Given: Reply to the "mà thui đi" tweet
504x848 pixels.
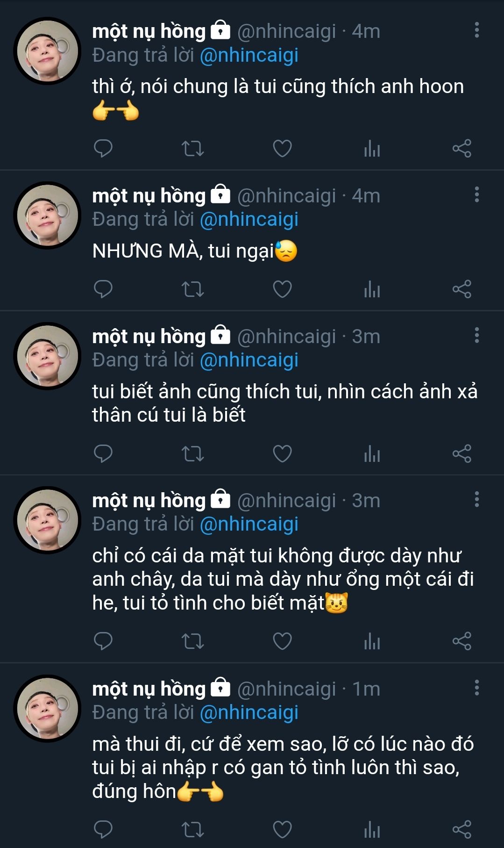Looking at the screenshot, I should 103,829.
